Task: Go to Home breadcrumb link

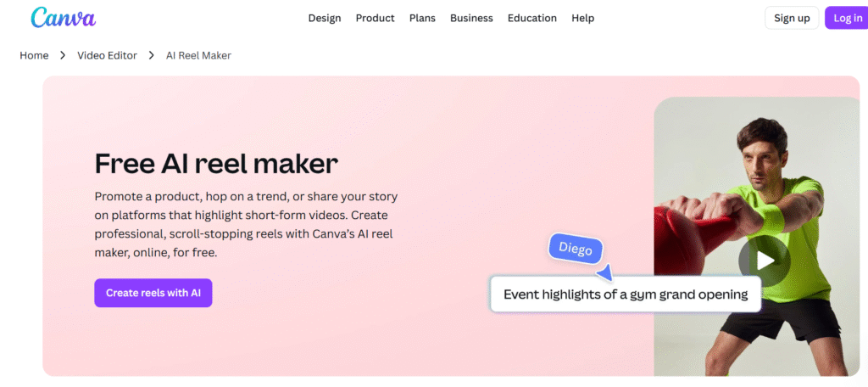Action: [x=34, y=55]
